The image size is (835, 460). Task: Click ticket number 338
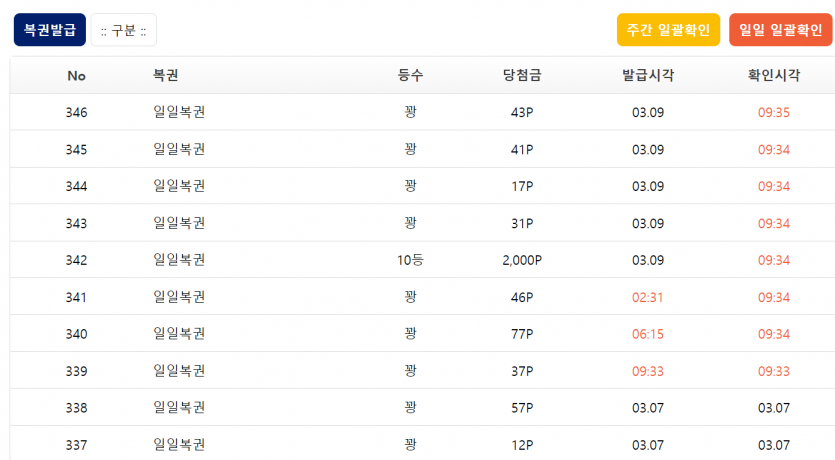coord(76,408)
